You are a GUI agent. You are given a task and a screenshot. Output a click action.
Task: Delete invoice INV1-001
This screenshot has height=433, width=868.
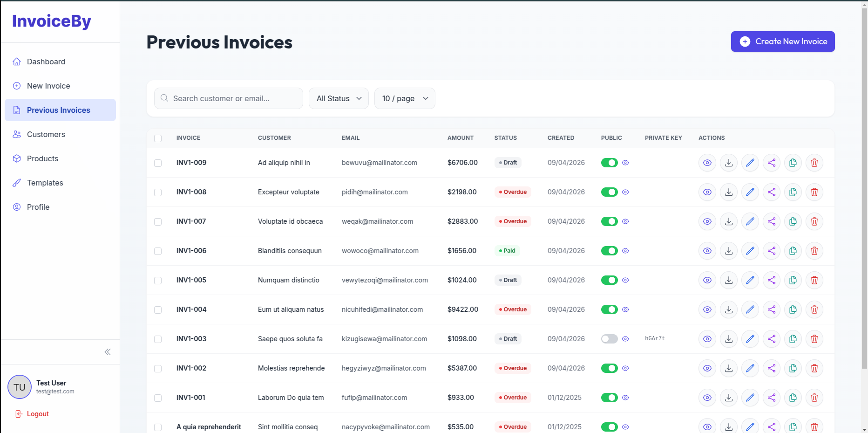coord(814,398)
